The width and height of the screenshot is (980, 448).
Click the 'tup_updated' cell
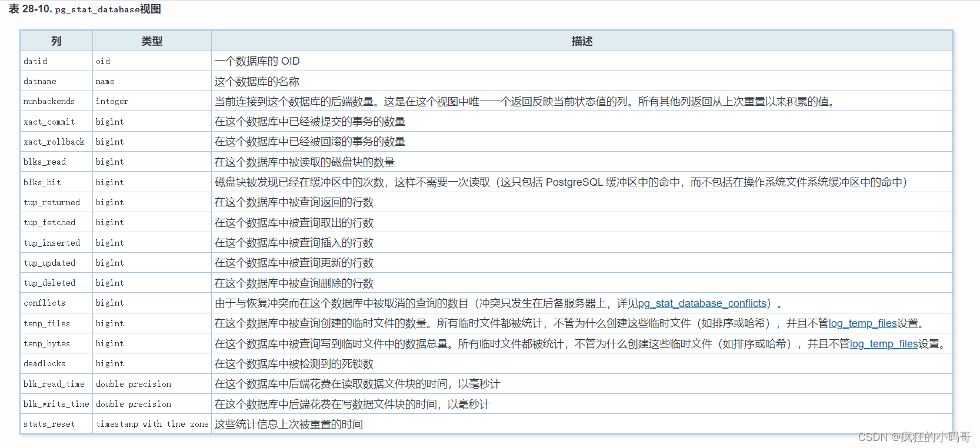[56, 263]
